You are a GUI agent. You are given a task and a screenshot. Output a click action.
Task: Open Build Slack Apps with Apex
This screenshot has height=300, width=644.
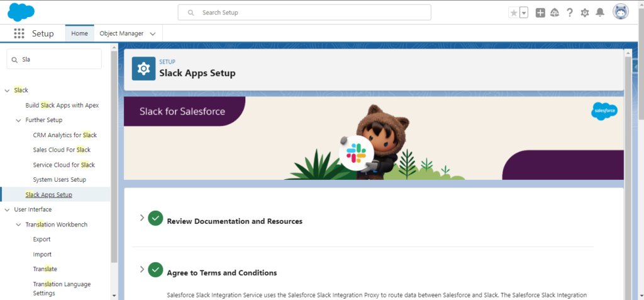point(62,105)
